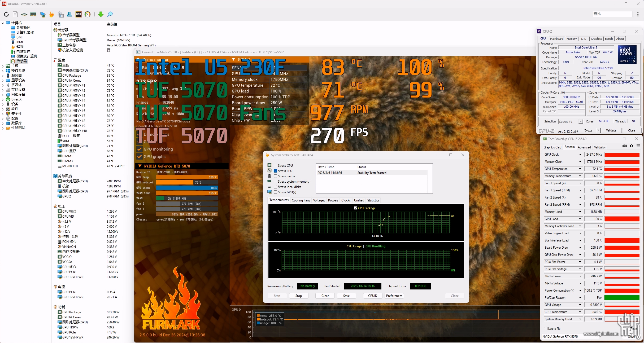
Task: Toggle FurMark GPU graphs checkbox
Action: pos(140,157)
